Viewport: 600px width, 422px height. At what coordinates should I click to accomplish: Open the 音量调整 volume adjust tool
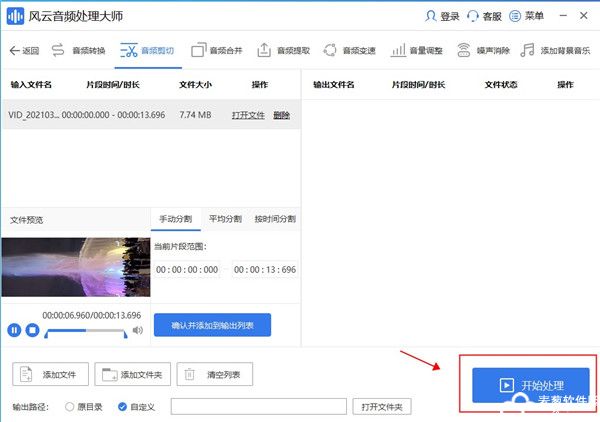[x=416, y=51]
